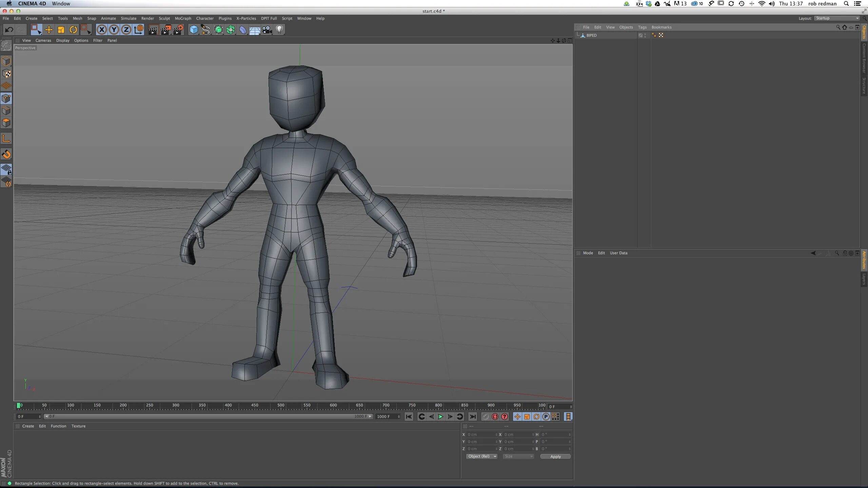This screenshot has height=488, width=868.
Task: Select the Scale tool
Action: 61,30
